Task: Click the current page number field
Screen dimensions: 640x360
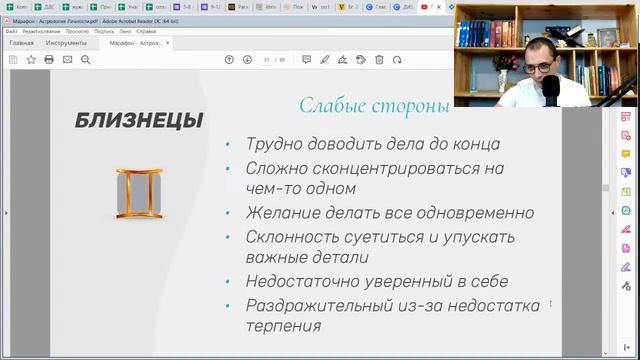Action: point(266,60)
